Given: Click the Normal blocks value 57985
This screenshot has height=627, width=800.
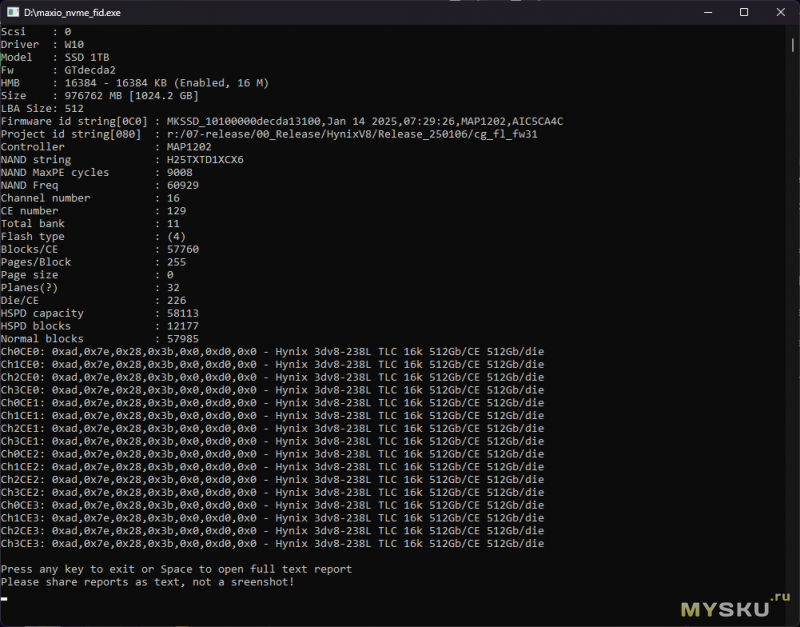Looking at the screenshot, I should click(183, 338).
